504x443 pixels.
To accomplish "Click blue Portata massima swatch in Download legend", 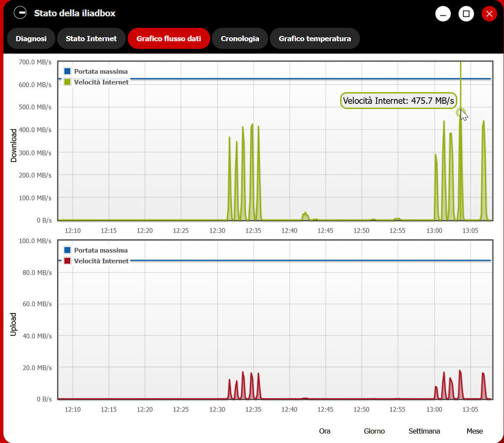I will click(67, 71).
